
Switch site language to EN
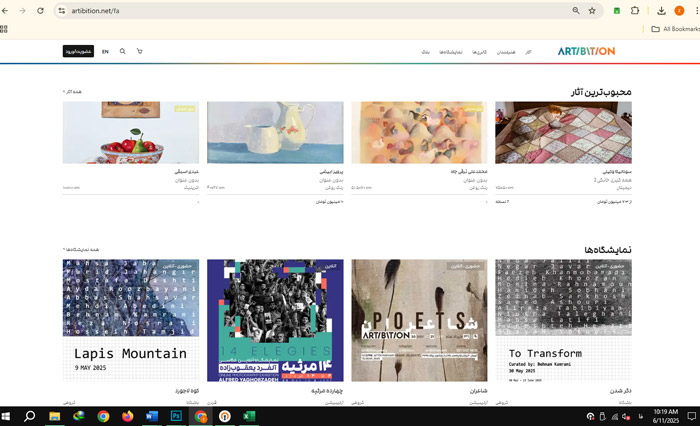pyautogui.click(x=105, y=52)
